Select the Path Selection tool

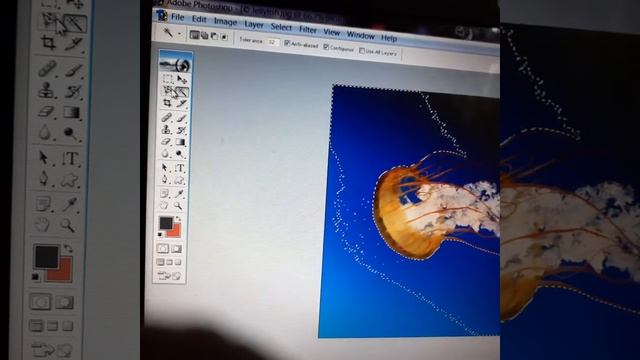pyautogui.click(x=164, y=167)
